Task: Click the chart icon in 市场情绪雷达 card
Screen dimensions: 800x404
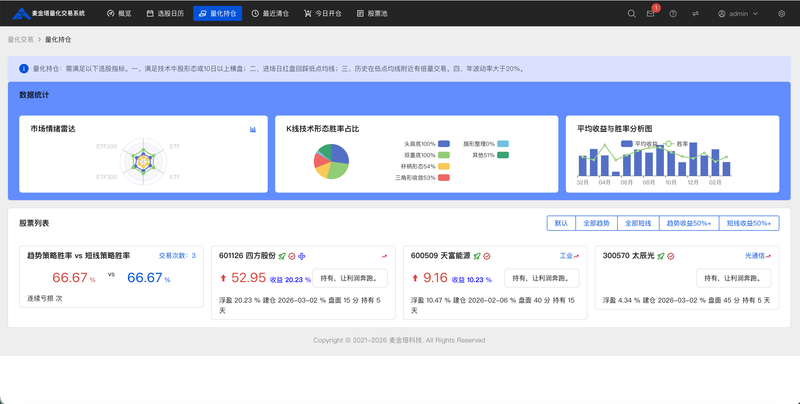Action: (253, 129)
